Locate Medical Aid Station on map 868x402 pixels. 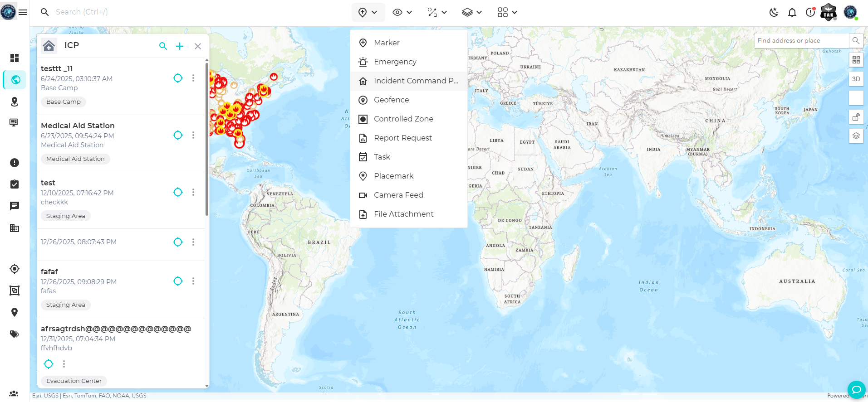click(178, 135)
